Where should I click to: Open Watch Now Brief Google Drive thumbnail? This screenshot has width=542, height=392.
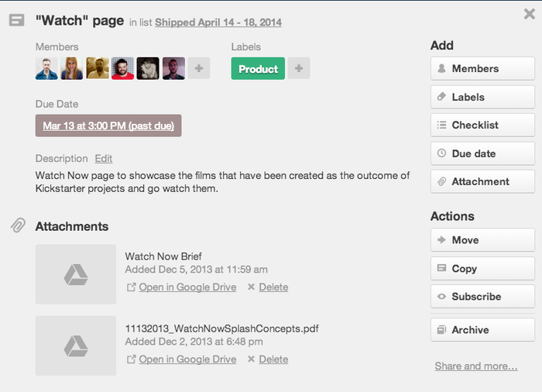76,274
